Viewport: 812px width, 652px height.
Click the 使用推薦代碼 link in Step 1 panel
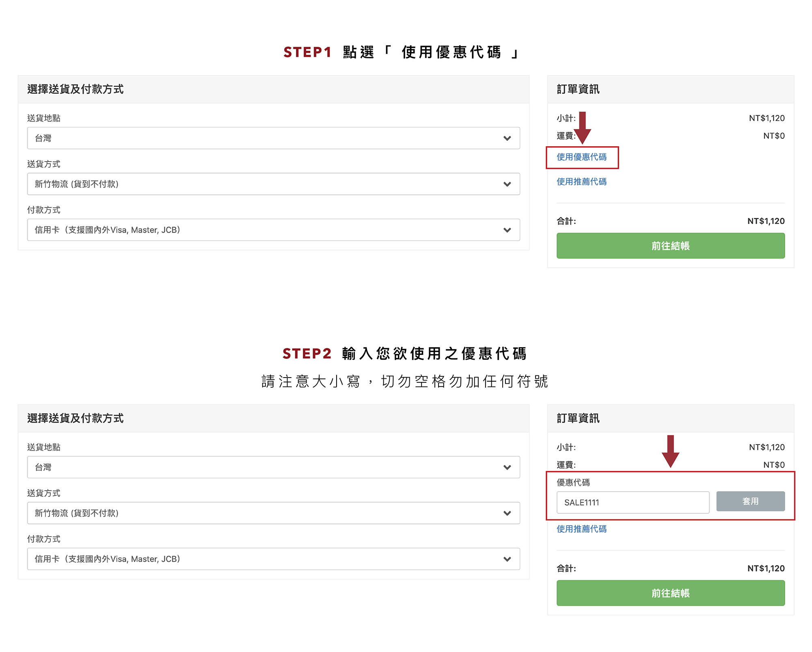581,182
